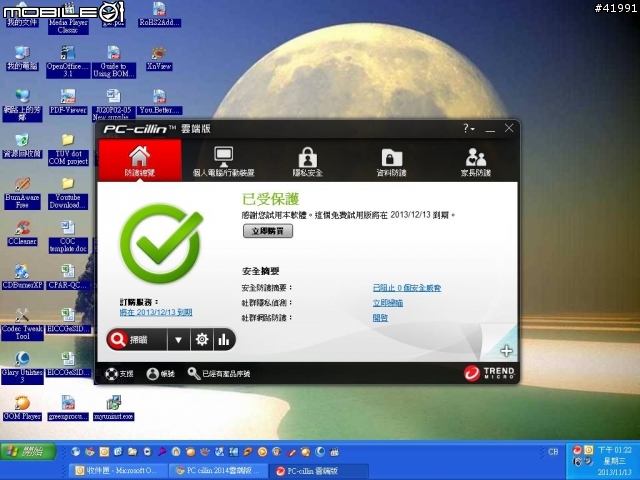Click 開啟 social network protection link
640x480 pixels.
[x=380, y=318]
